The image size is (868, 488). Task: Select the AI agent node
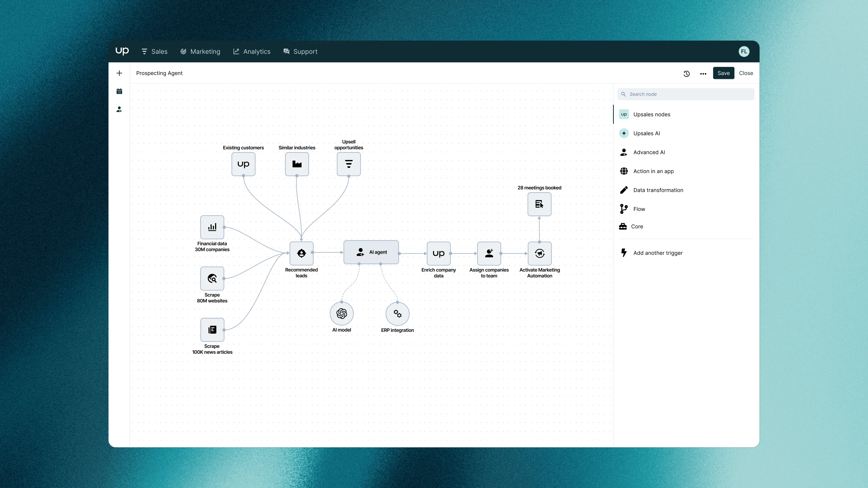(371, 252)
